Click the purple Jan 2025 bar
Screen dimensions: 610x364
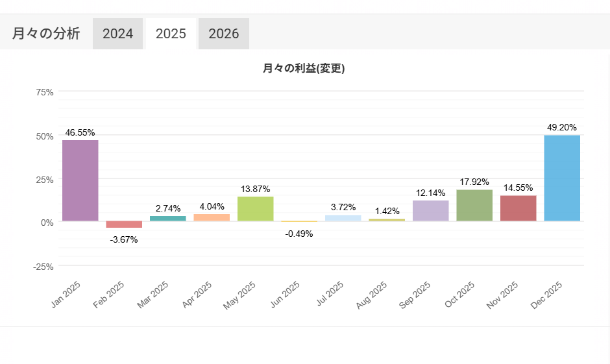click(x=80, y=180)
